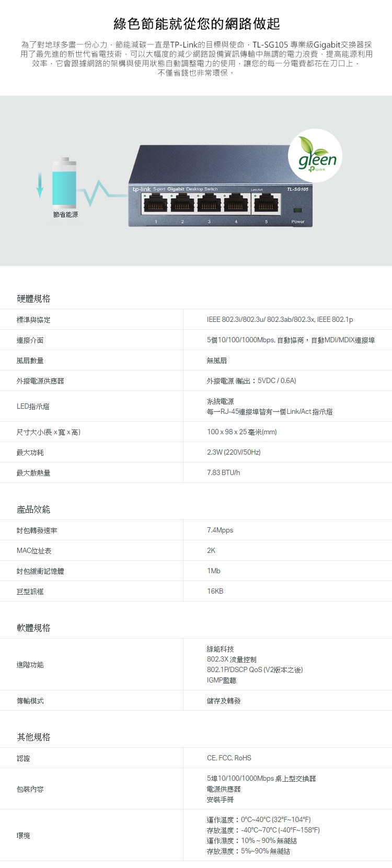Select Ethernet port 1 on the switch
The width and height of the screenshot is (392, 868).
[156, 204]
